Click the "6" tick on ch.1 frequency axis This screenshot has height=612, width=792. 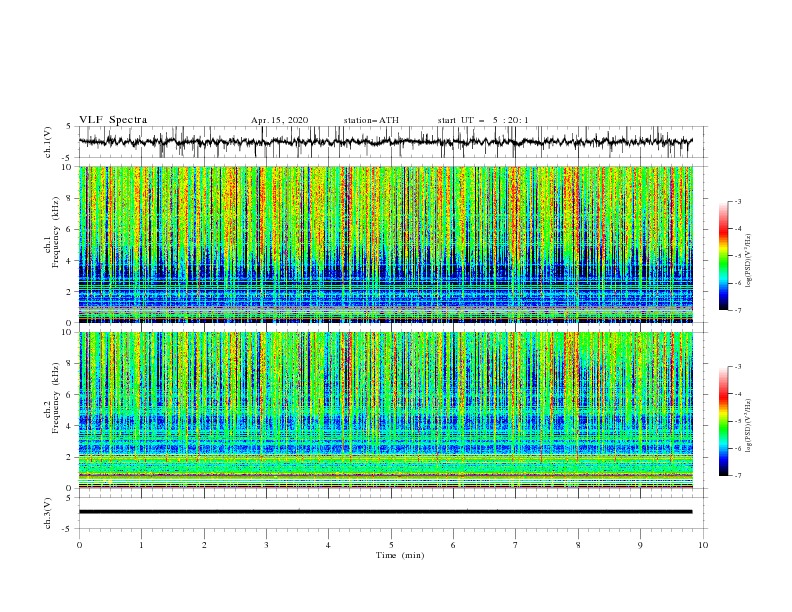coord(70,230)
